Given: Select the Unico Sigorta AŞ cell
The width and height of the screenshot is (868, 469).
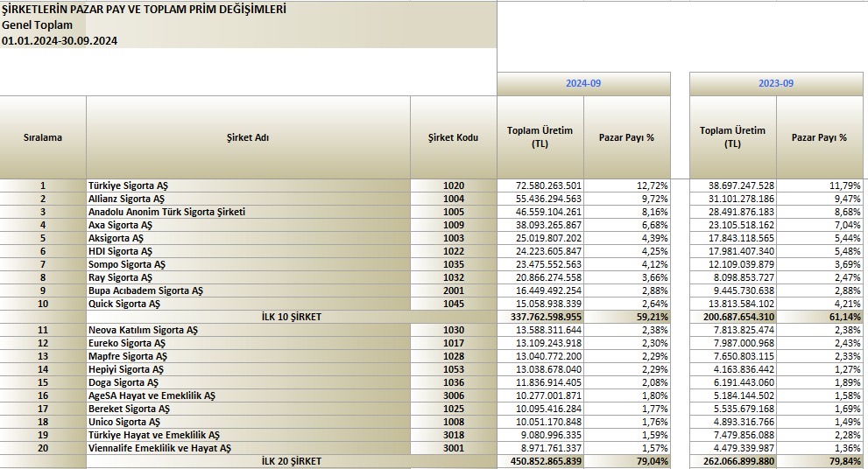Looking at the screenshot, I should pyautogui.click(x=248, y=422).
